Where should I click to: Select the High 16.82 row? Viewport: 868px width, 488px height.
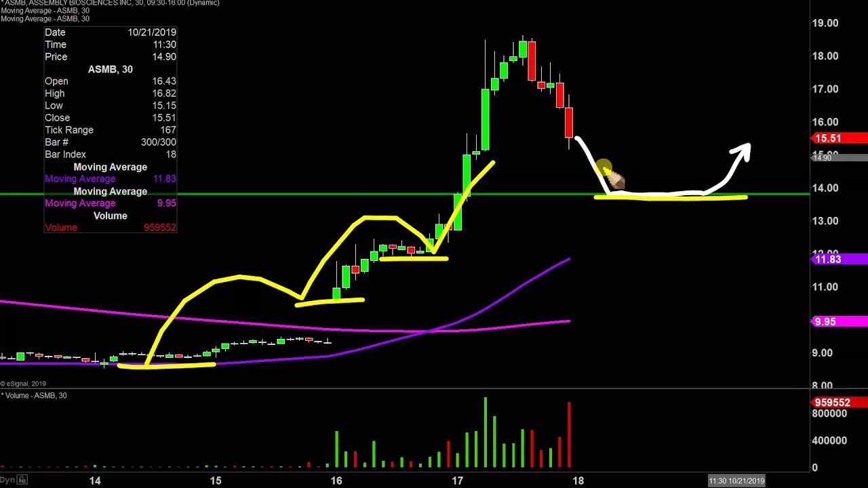click(x=111, y=94)
